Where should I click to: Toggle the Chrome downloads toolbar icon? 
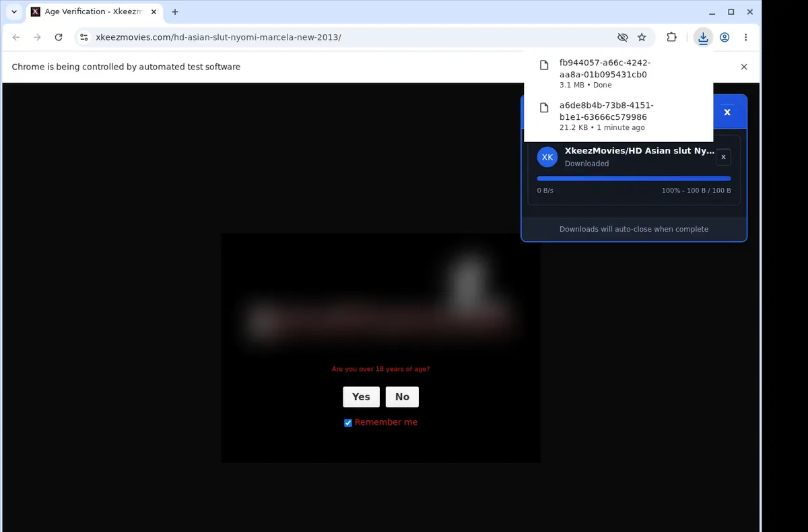(703, 38)
